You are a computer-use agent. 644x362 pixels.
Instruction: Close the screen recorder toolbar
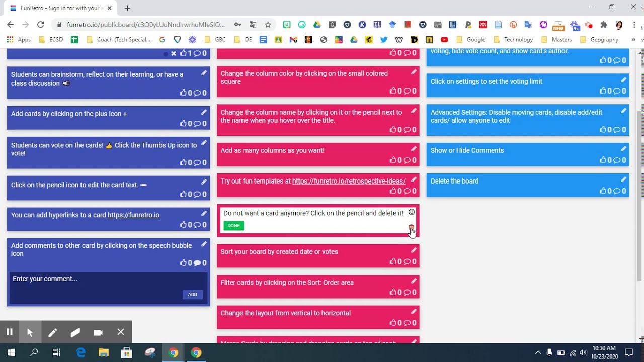(x=121, y=332)
